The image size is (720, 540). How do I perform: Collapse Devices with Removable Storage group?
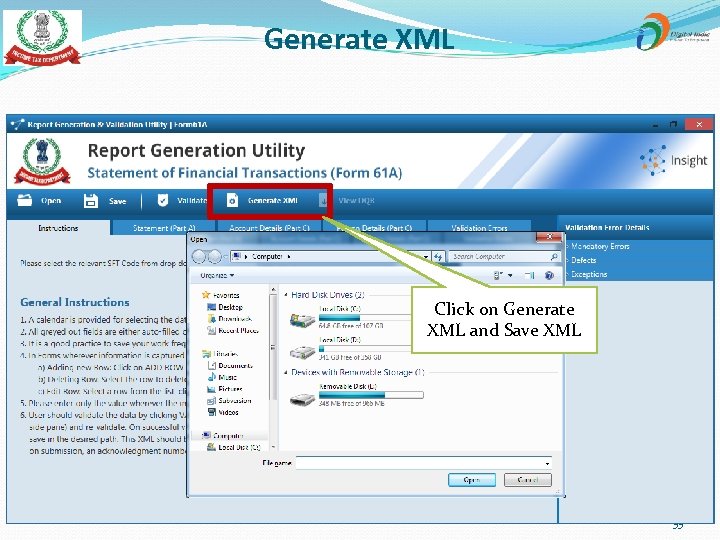coord(286,372)
